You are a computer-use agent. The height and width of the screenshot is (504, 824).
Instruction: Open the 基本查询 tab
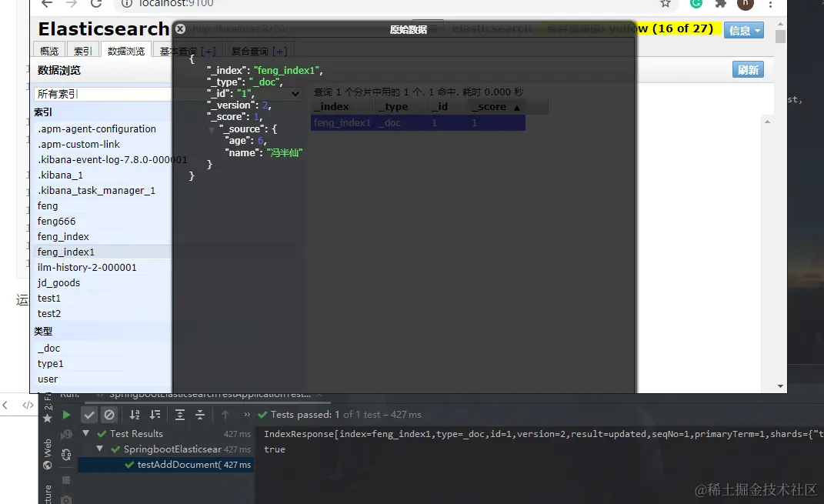pos(179,51)
